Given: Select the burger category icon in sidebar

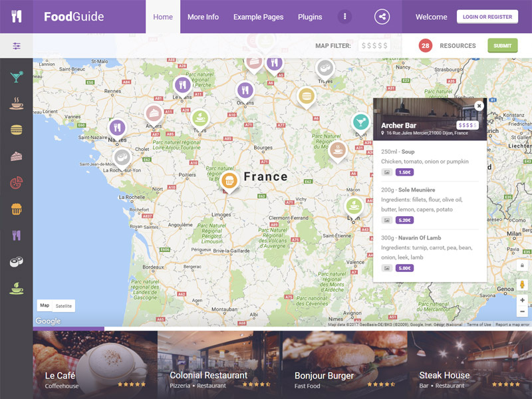Looking at the screenshot, I should (16, 130).
